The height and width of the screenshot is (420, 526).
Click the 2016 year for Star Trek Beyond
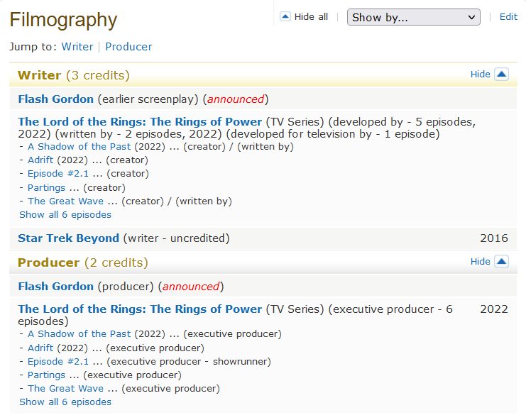coord(494,238)
